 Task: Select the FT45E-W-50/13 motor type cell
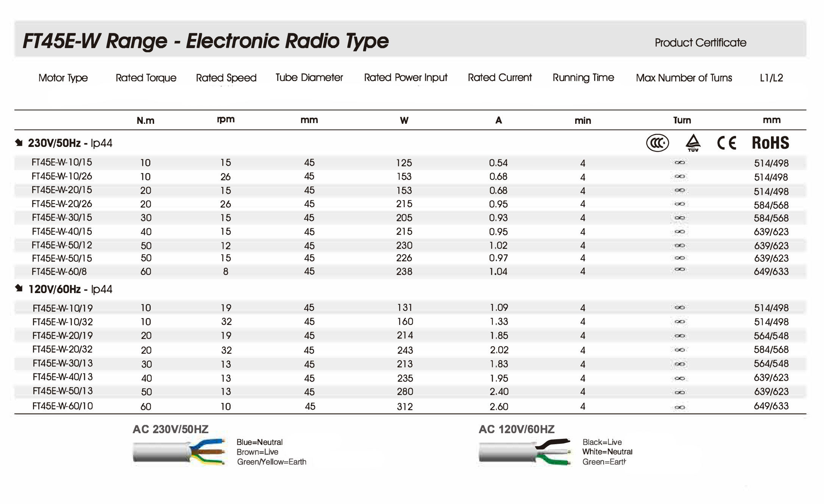click(62, 391)
